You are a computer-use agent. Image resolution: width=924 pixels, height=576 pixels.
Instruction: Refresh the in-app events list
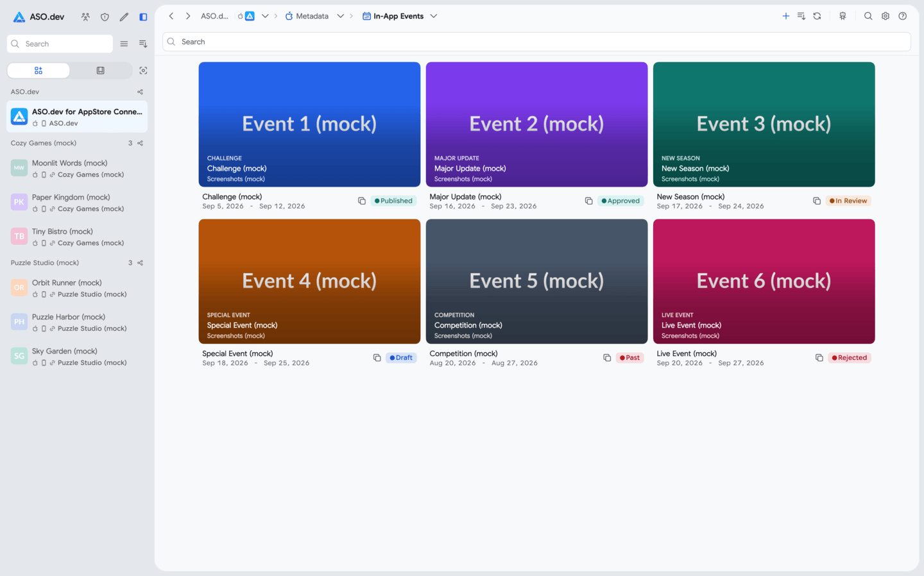coord(817,16)
